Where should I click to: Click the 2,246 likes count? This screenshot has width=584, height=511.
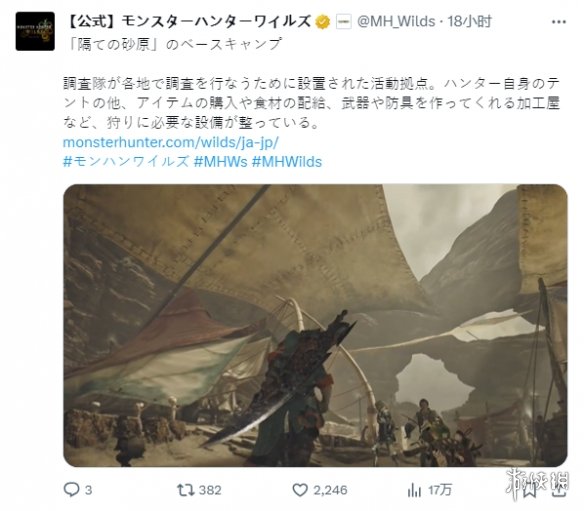click(x=330, y=490)
